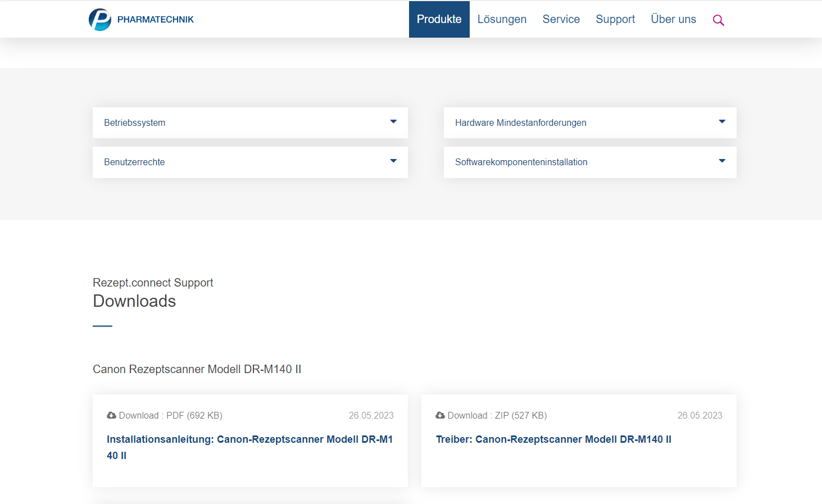822x504 pixels.
Task: Open the Über uns menu
Action: (673, 19)
